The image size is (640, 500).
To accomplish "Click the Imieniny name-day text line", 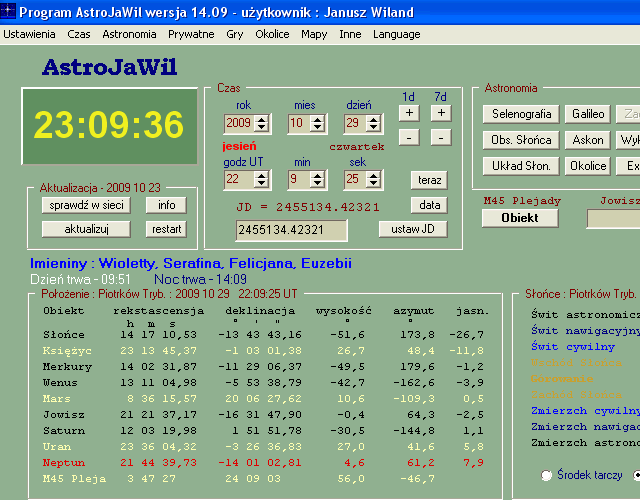I will click(x=191, y=264).
